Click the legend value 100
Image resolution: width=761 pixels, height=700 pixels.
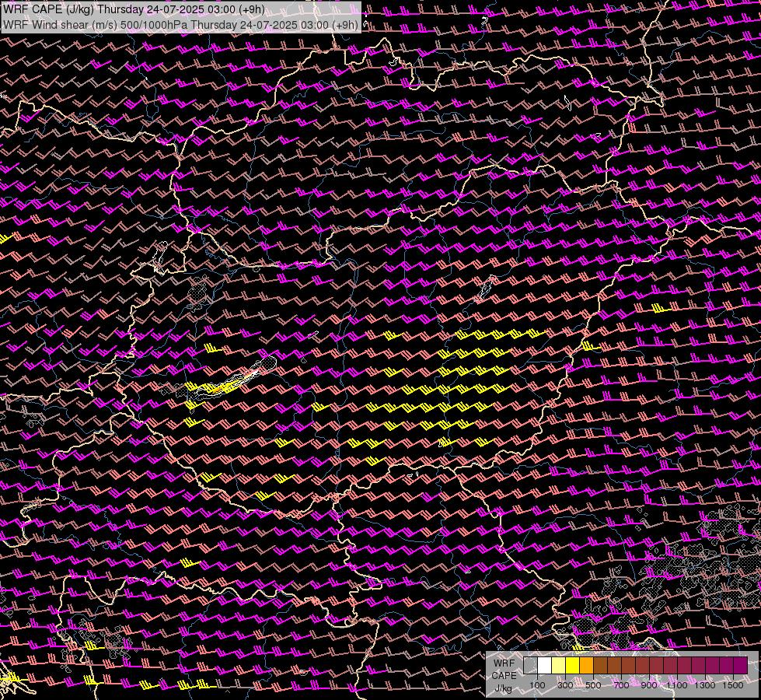click(x=537, y=685)
